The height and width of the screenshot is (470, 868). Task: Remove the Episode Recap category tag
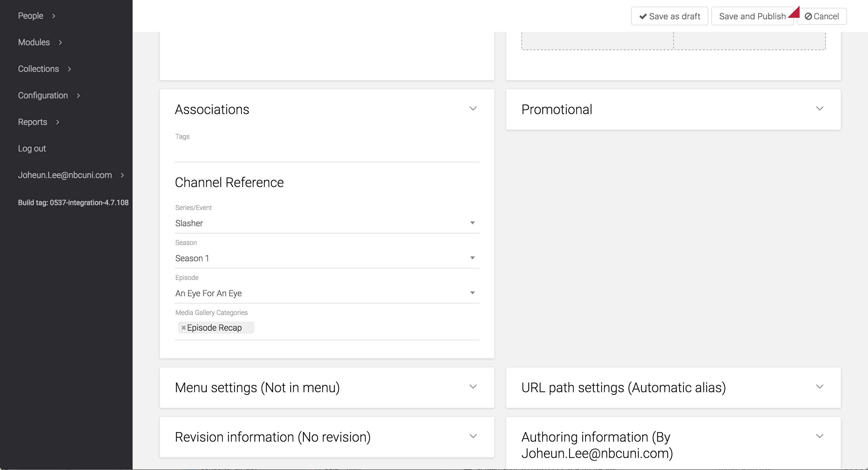(x=183, y=328)
